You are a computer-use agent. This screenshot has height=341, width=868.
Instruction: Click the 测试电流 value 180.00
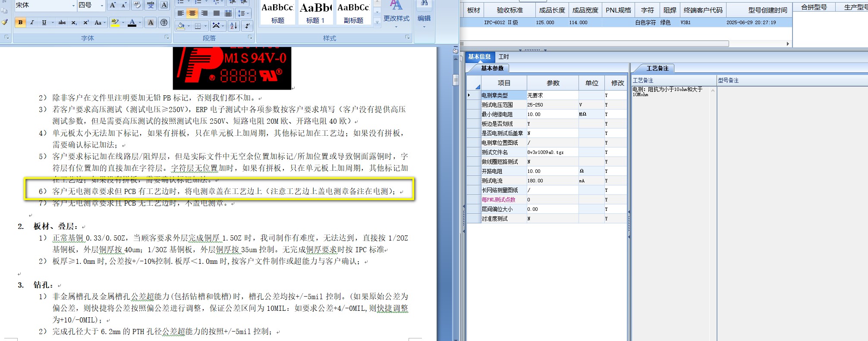[553, 181]
